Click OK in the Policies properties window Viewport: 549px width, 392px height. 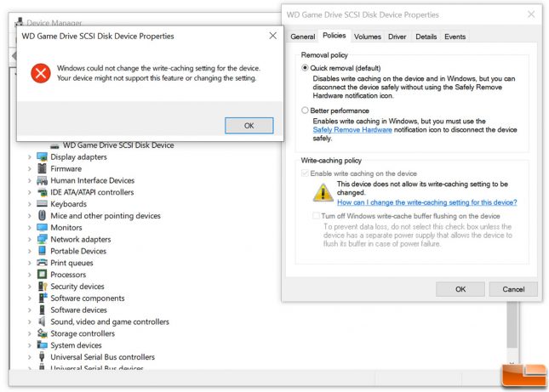coord(460,289)
